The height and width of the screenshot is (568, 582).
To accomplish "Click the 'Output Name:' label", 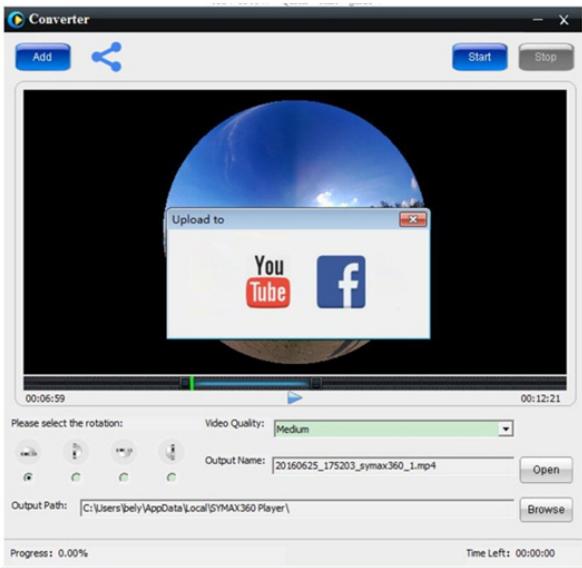I will point(235,460).
